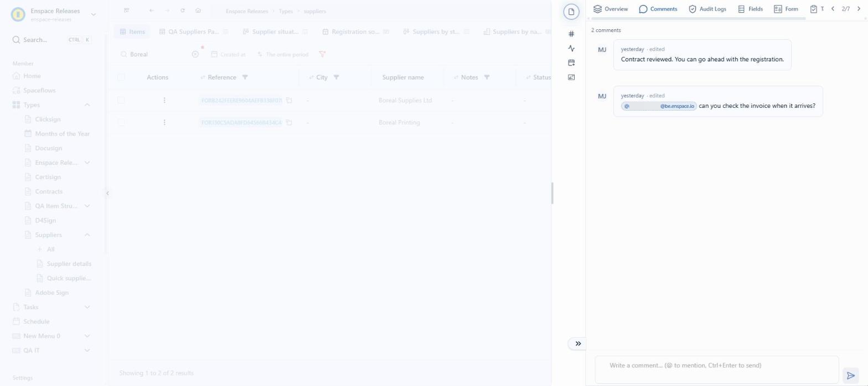Viewport: 868px width, 386px height.
Task: Open Supplier details in sidebar
Action: pos(69,264)
